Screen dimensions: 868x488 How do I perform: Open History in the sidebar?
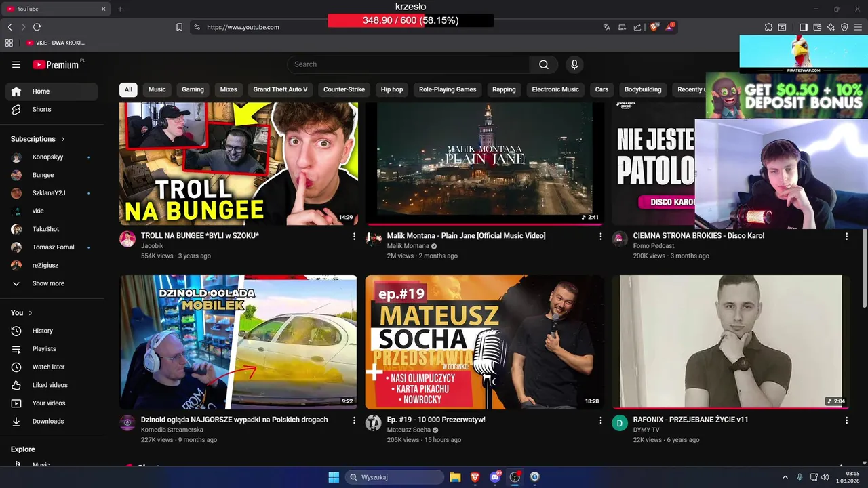pyautogui.click(x=52, y=331)
